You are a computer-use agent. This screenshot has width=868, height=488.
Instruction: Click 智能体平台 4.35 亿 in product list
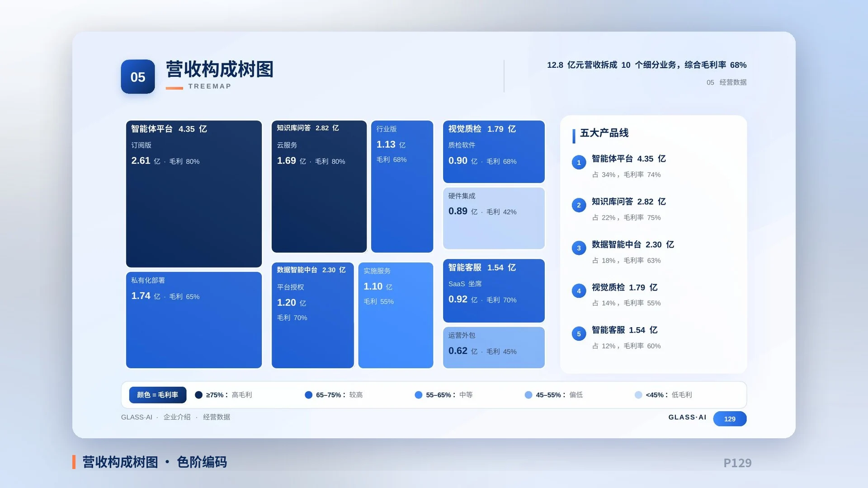pos(628,159)
